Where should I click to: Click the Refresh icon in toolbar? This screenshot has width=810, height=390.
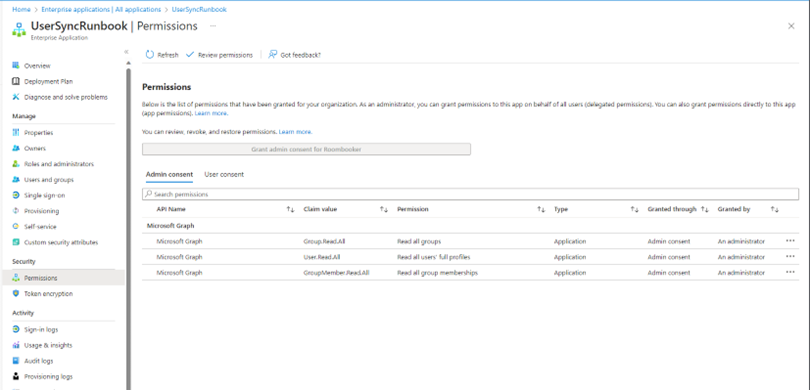click(150, 55)
